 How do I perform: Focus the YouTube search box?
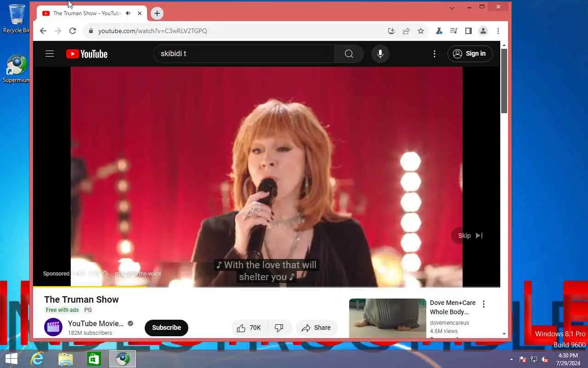click(244, 54)
